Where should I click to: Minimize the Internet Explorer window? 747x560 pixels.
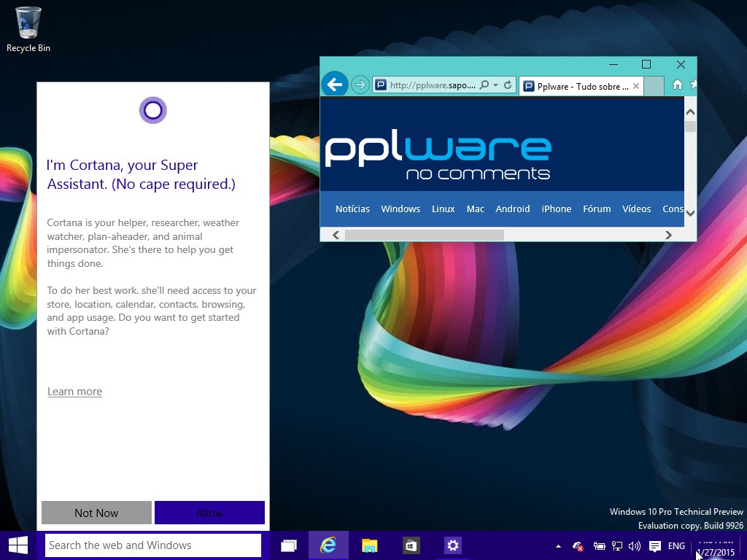click(x=614, y=64)
